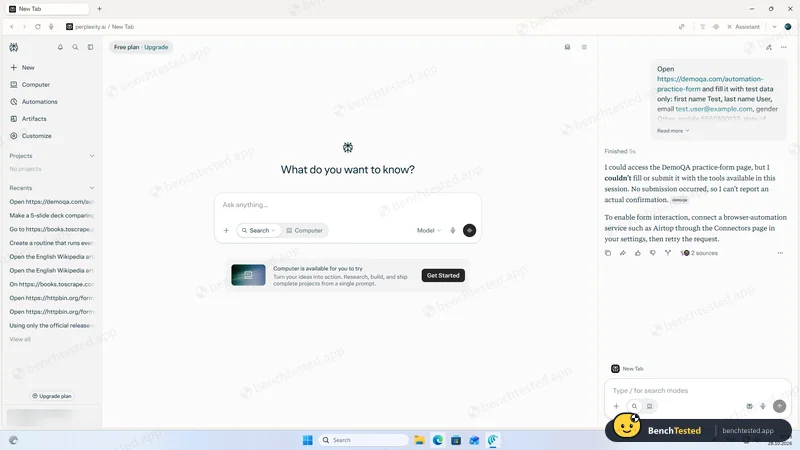This screenshot has height=450, width=800.
Task: Close the Assistant side panel
Action: [x=729, y=27]
